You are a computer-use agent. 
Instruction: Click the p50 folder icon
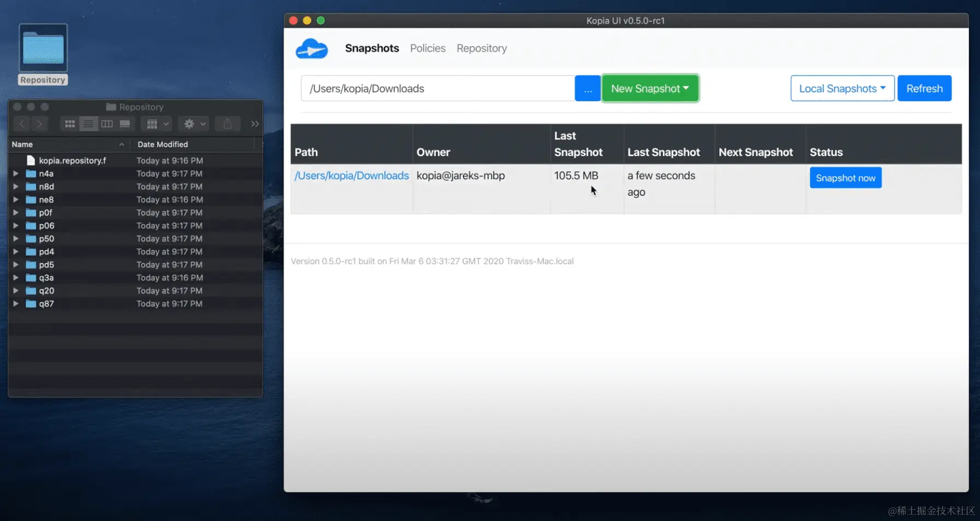[x=31, y=239]
